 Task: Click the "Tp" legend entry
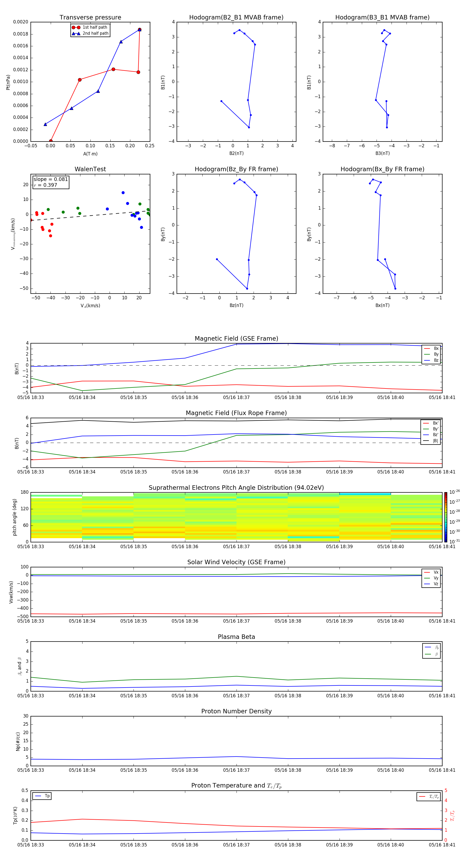coord(42,796)
